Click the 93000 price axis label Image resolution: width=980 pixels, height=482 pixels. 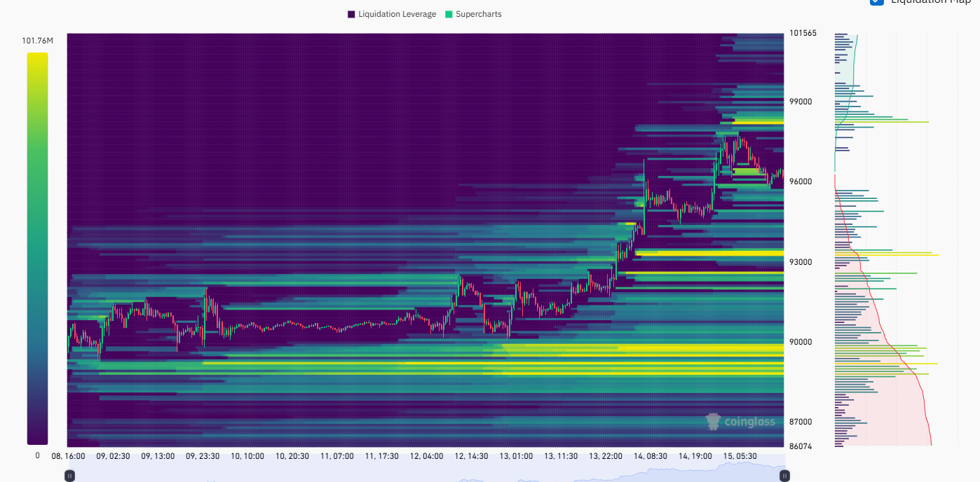pos(800,262)
